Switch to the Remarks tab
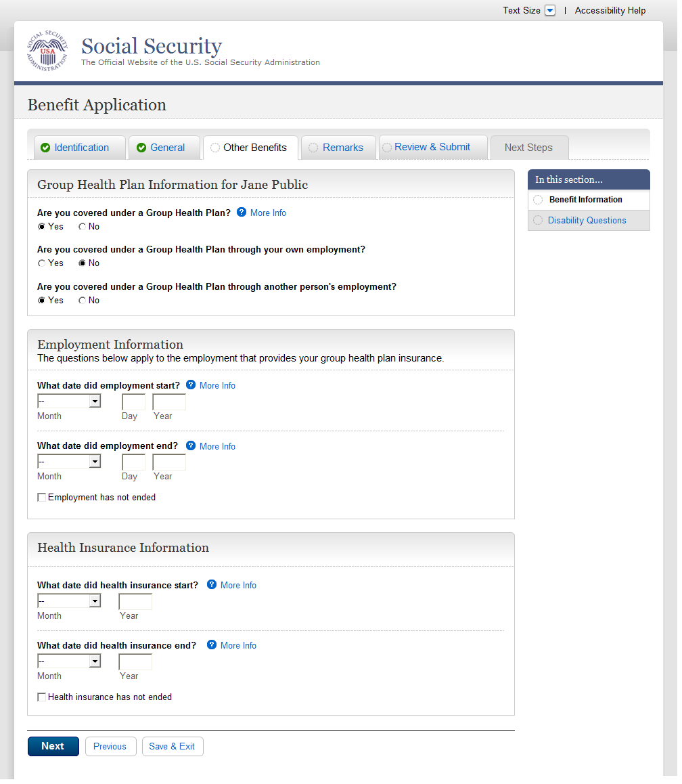Screen dimensions: 682x784 coord(342,148)
